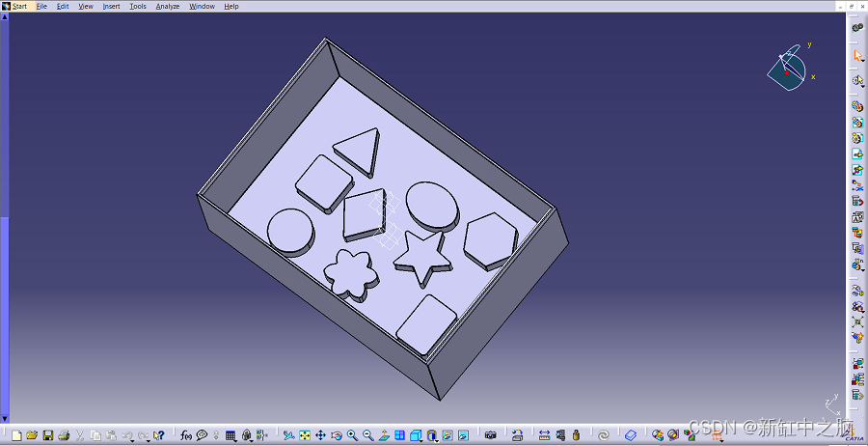Open the Window menu

coord(203,6)
